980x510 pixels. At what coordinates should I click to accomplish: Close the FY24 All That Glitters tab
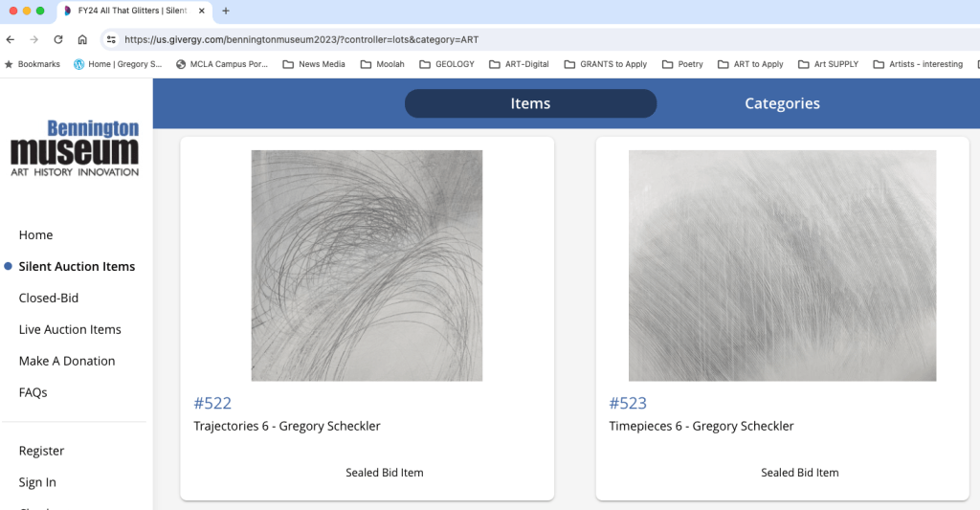(x=202, y=11)
